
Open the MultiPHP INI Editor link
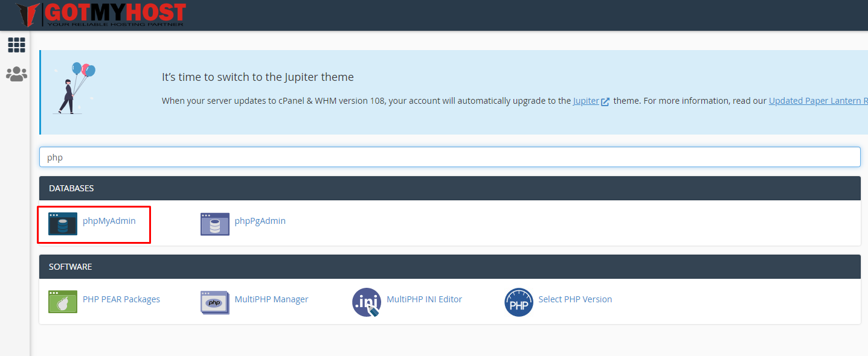click(425, 299)
